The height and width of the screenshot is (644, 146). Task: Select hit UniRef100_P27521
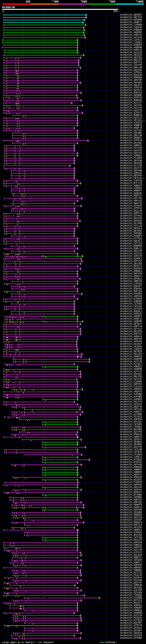click(x=131, y=239)
